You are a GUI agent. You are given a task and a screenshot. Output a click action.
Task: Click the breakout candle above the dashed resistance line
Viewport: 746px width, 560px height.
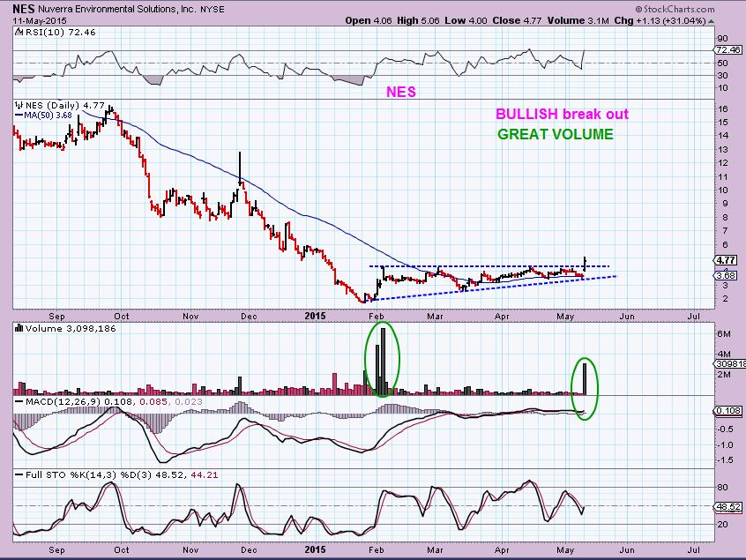point(585,264)
